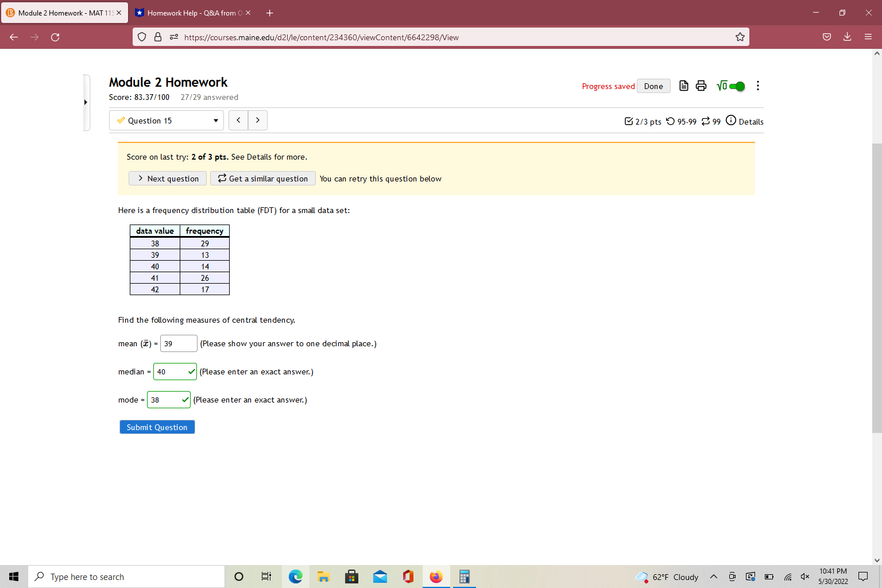882x588 pixels.
Task: Save page to Pocket
Action: [827, 37]
